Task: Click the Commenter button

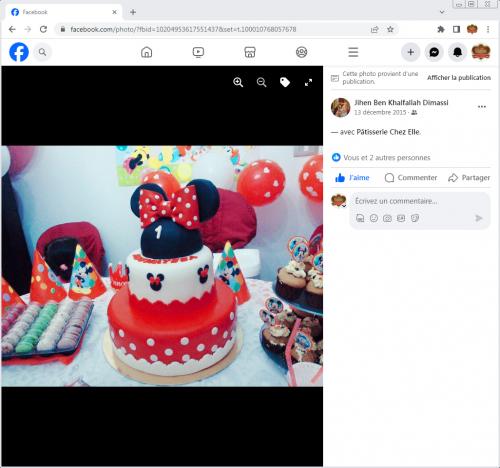Action: pyautogui.click(x=410, y=178)
